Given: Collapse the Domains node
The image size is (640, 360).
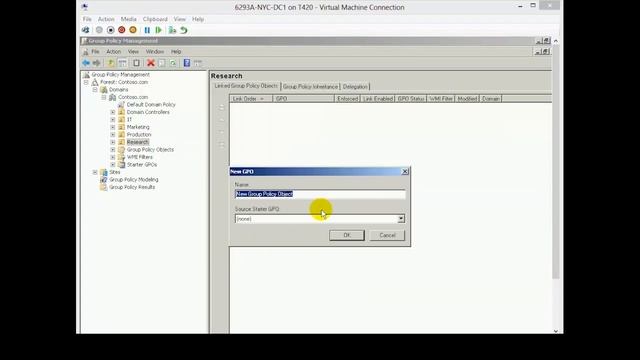Looking at the screenshot, I should click(95, 89).
